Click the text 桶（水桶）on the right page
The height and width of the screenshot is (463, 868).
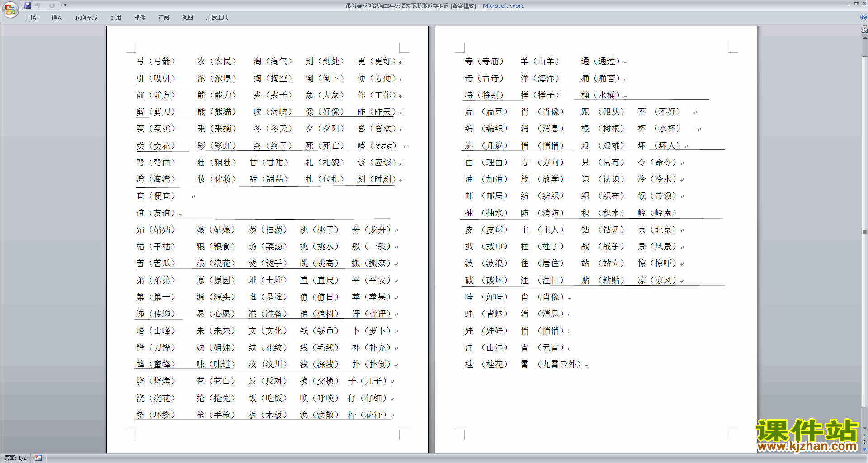600,95
